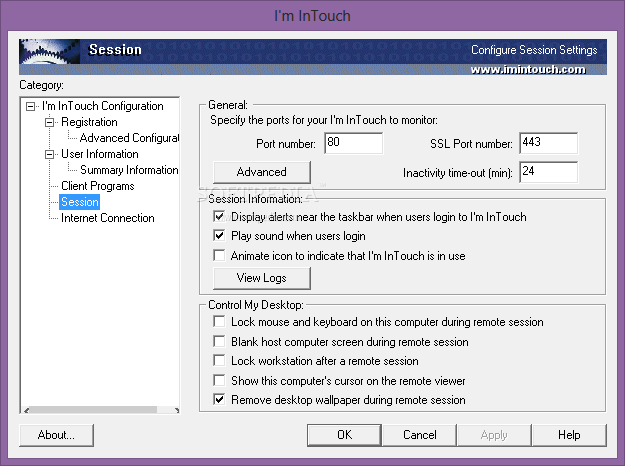Screen dimensions: 625x466
Task: Enable Lock mouse and keyboard option
Action: point(219,321)
